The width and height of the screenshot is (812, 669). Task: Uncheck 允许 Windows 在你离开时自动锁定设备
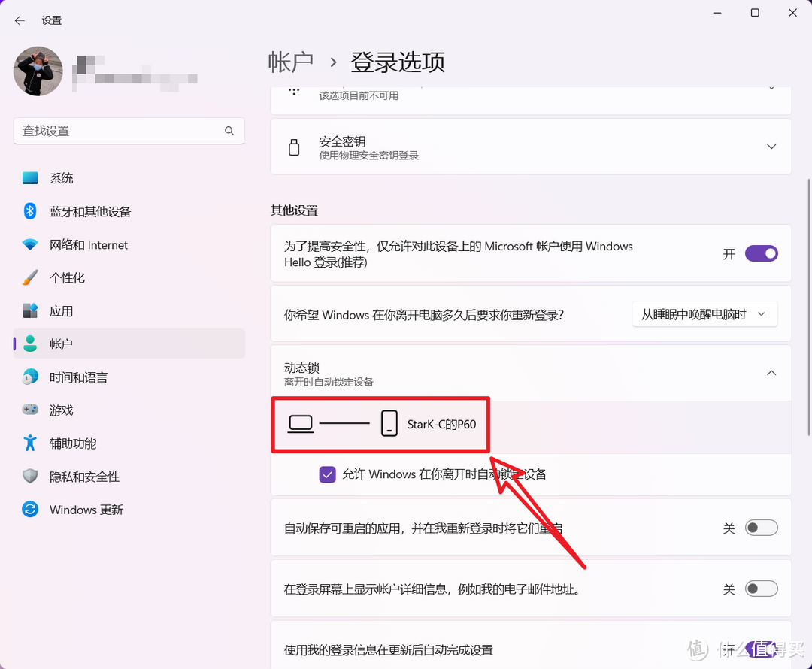coord(327,474)
